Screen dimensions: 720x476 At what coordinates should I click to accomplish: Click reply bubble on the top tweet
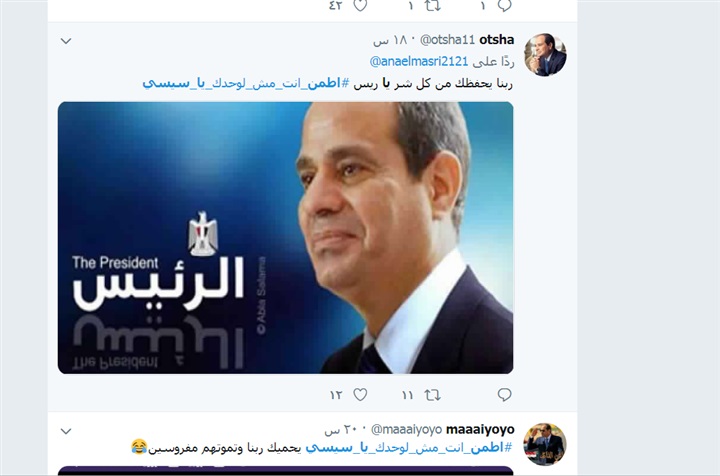(504, 5)
